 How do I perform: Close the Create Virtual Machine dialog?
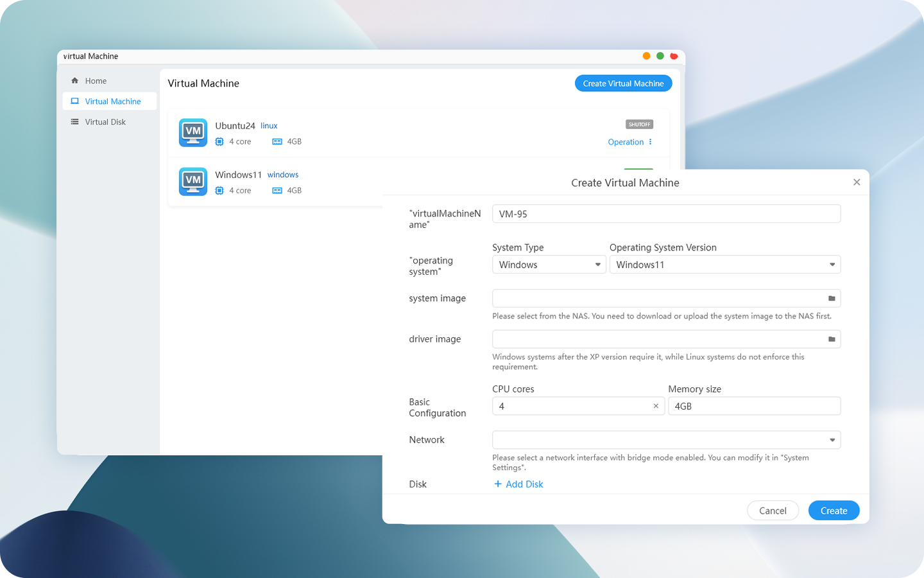click(857, 182)
